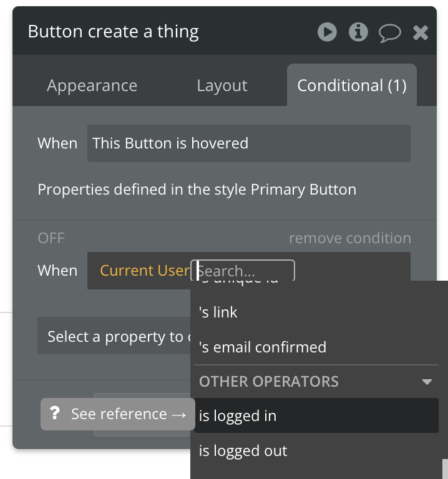The height and width of the screenshot is (479, 448).
Task: Open the Layout tab
Action: [x=222, y=85]
